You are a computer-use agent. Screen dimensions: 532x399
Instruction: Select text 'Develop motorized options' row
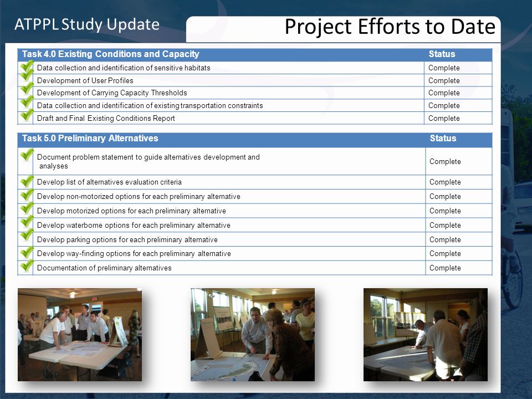(x=131, y=211)
